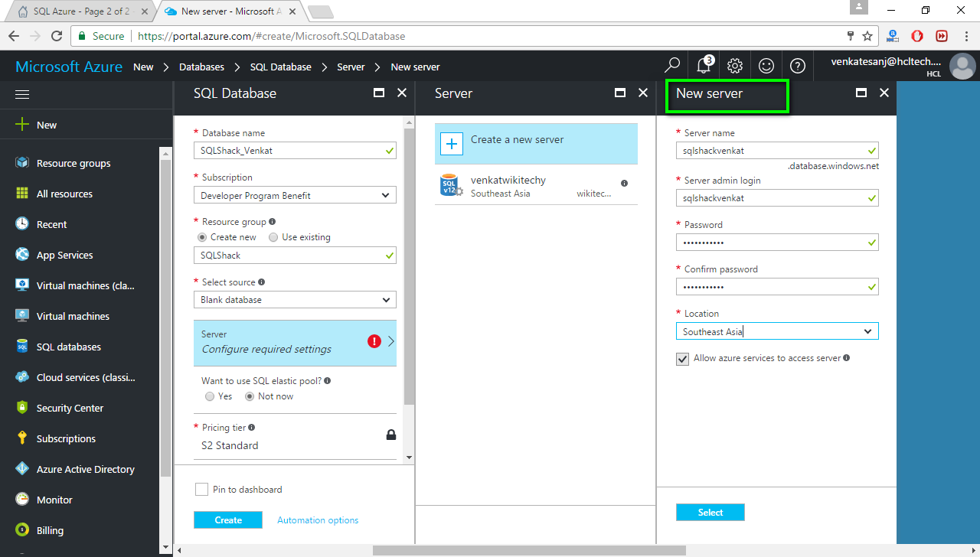Go to the SQL Database breadcrumb item
The image size is (980, 557).
pos(281,67)
